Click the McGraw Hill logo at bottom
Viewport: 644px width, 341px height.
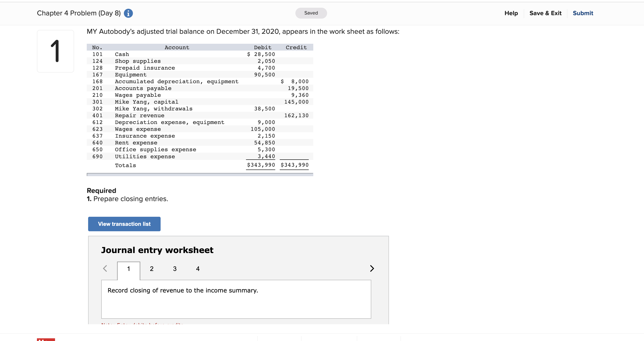pyautogui.click(x=46, y=339)
